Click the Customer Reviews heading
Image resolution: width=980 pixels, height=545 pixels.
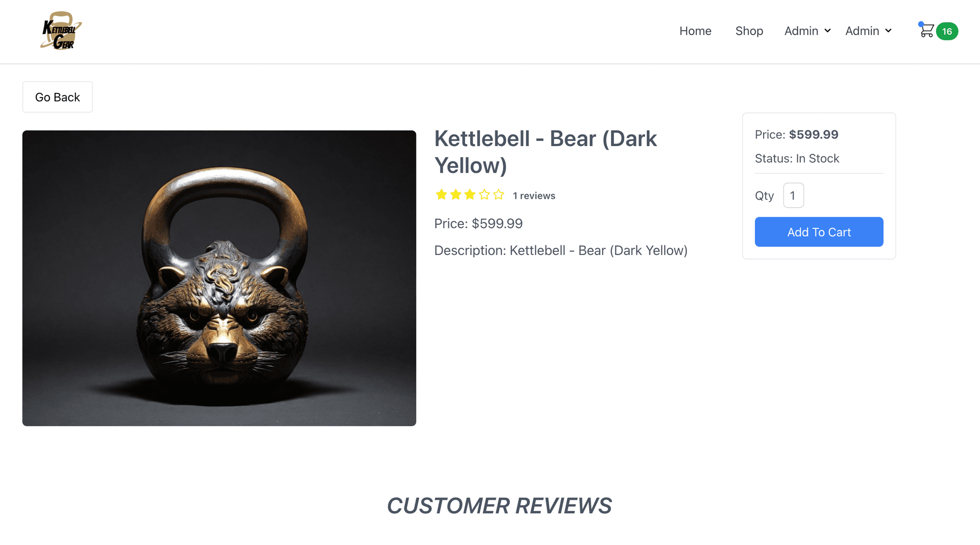[x=499, y=506]
